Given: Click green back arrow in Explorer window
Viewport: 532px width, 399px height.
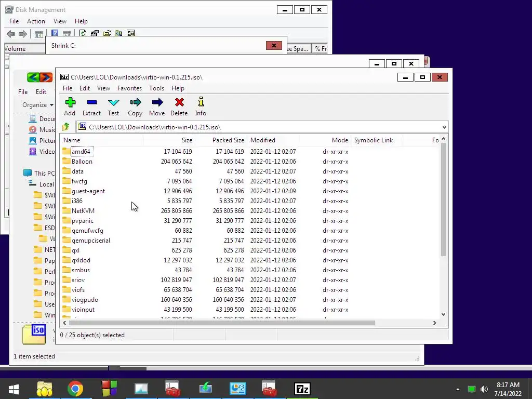Looking at the screenshot, I should [x=33, y=77].
